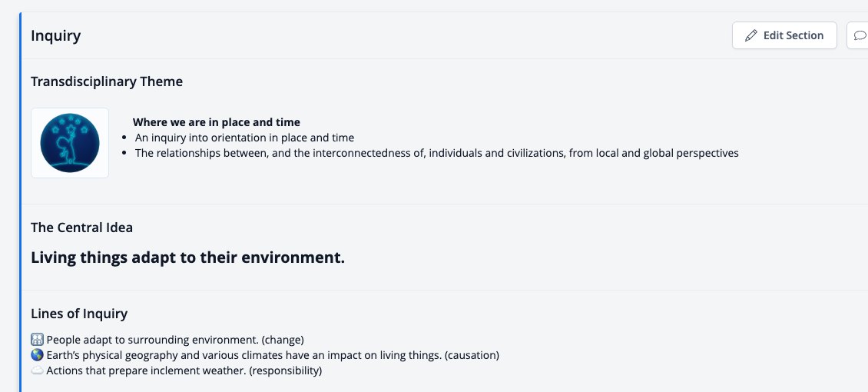Click the transdisciplinary theme thumbnail image
The width and height of the screenshot is (868, 392).
(70, 143)
